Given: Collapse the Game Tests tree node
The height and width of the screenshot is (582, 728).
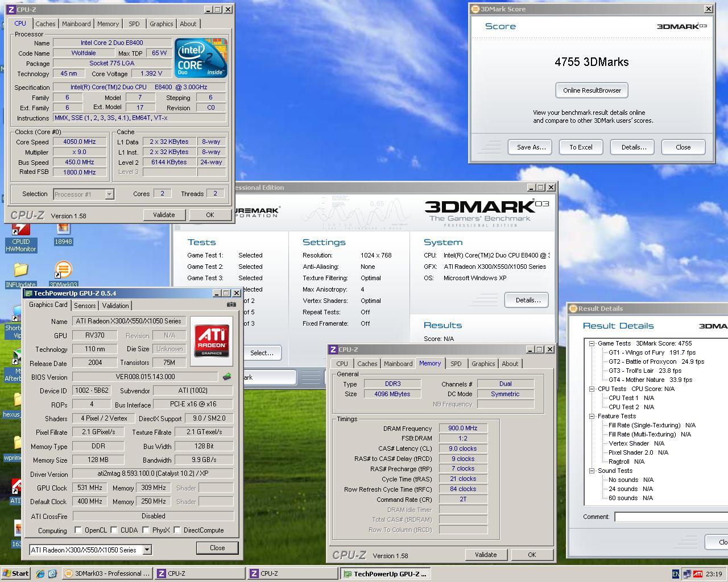Looking at the screenshot, I should (591, 343).
